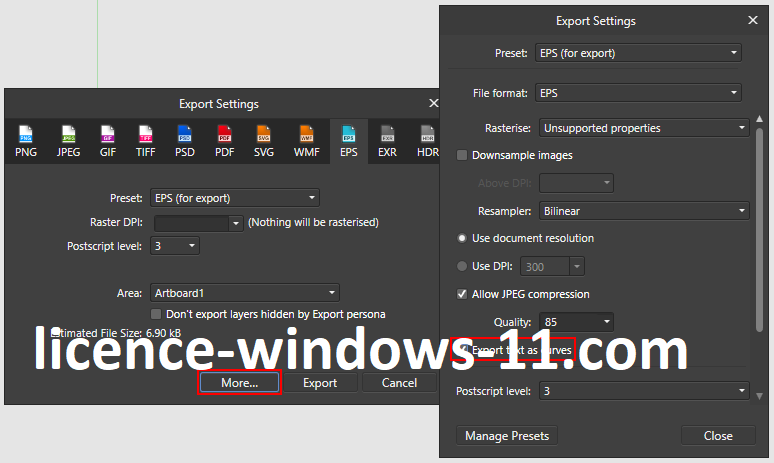The width and height of the screenshot is (774, 463).
Task: Choose the JPEG export format icon
Action: [68, 141]
